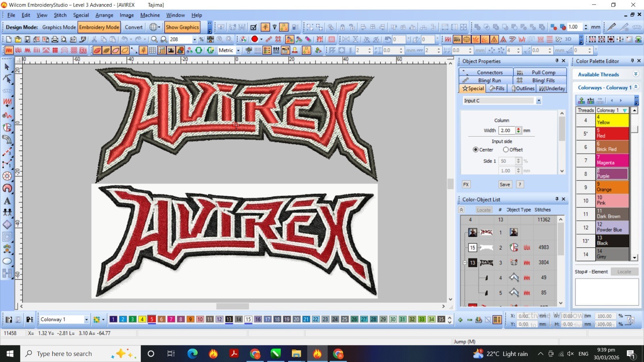The height and width of the screenshot is (362, 644).
Task: Click the Save button in Object Properties
Action: point(505,185)
